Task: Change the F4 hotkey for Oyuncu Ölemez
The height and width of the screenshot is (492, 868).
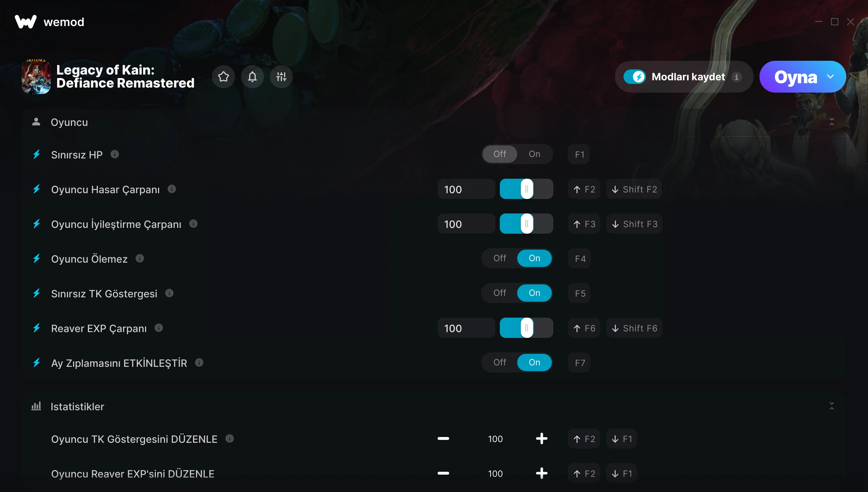Action: (x=579, y=258)
